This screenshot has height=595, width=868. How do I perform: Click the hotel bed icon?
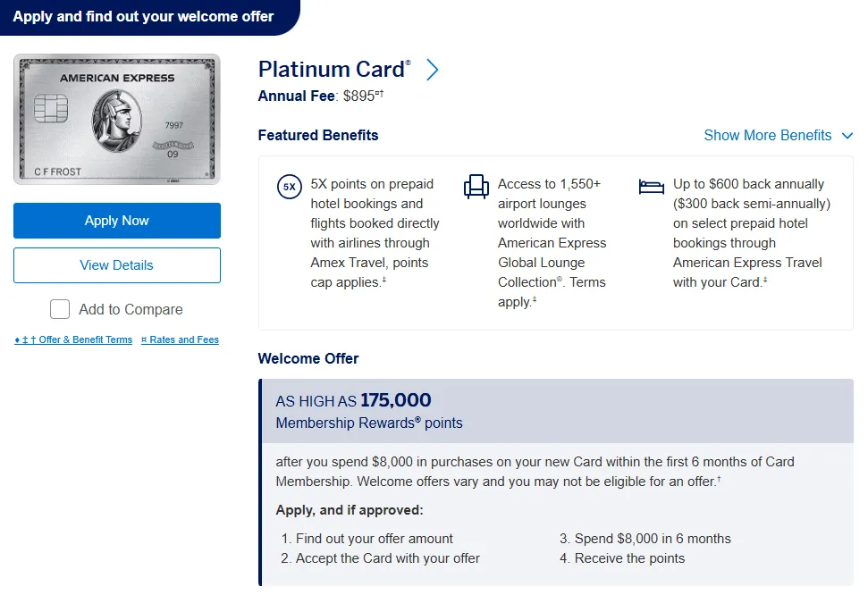652,187
